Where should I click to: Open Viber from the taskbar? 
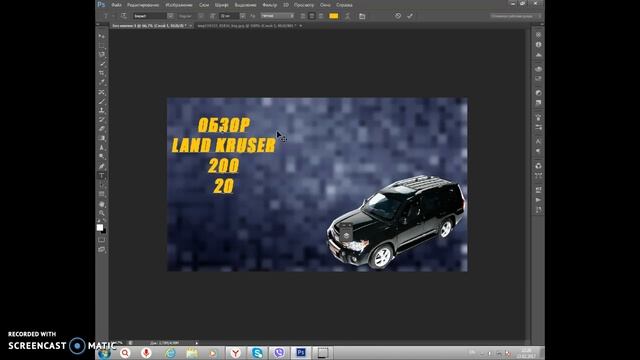click(279, 353)
